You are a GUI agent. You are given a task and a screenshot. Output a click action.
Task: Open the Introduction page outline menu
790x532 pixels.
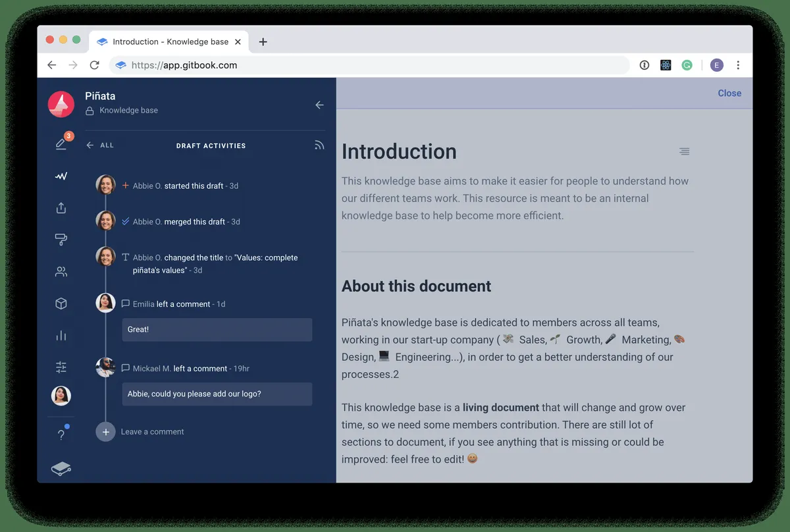click(x=684, y=151)
